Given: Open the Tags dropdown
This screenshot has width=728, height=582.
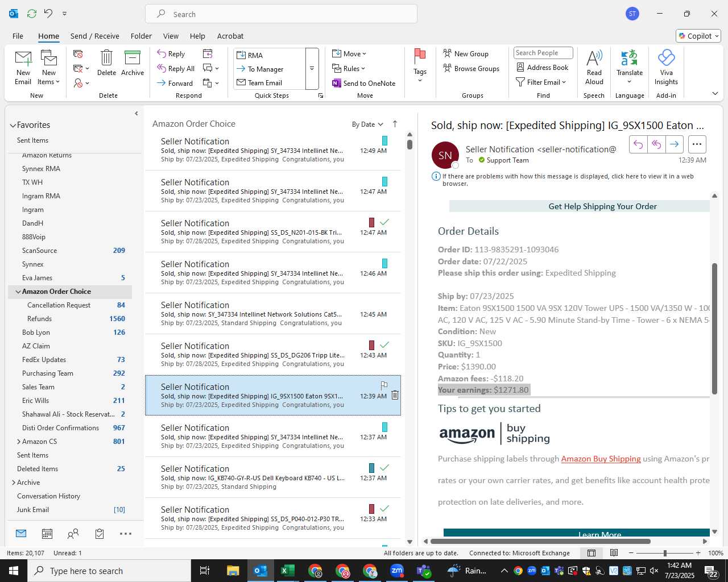Looking at the screenshot, I should [x=420, y=67].
